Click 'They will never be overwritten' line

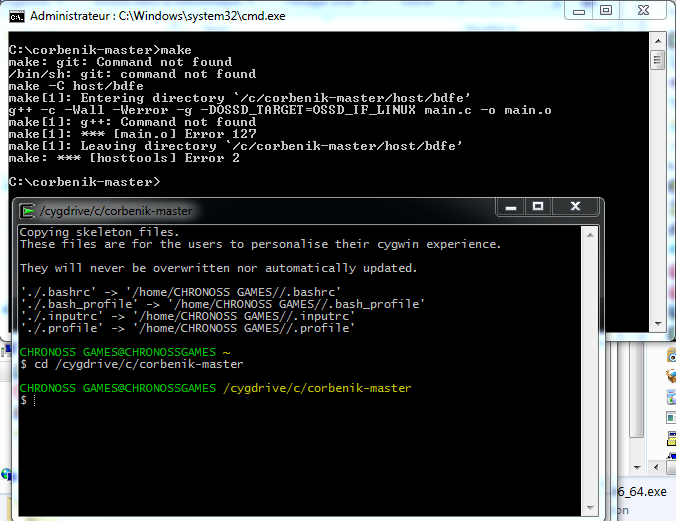[x=218, y=268]
